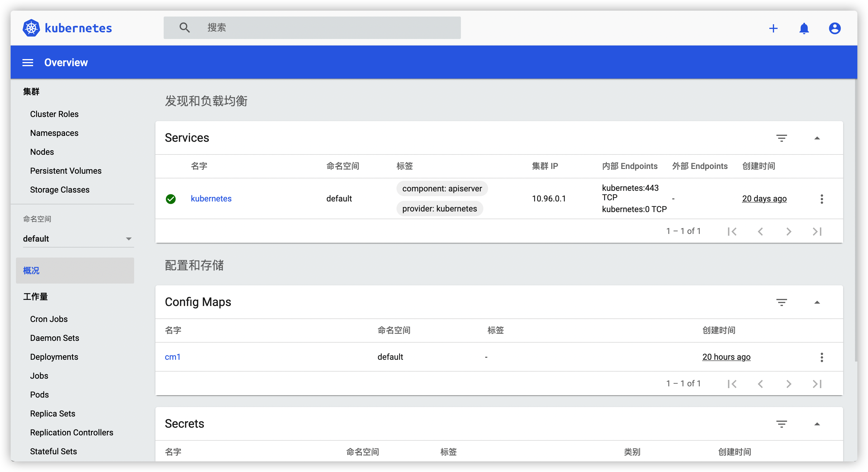Open the default namespace dropdown
This screenshot has height=472, width=868.
pyautogui.click(x=78, y=239)
